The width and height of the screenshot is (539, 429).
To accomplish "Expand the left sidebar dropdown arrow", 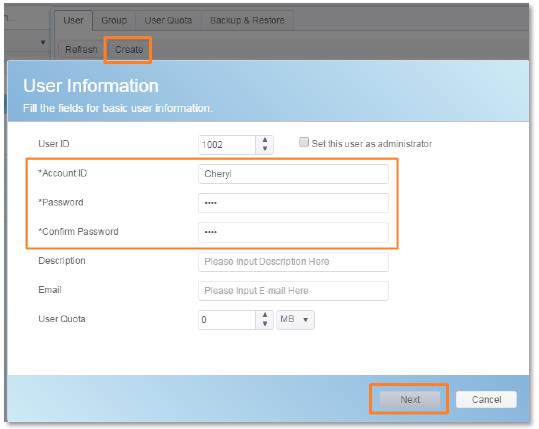I will click(x=43, y=42).
